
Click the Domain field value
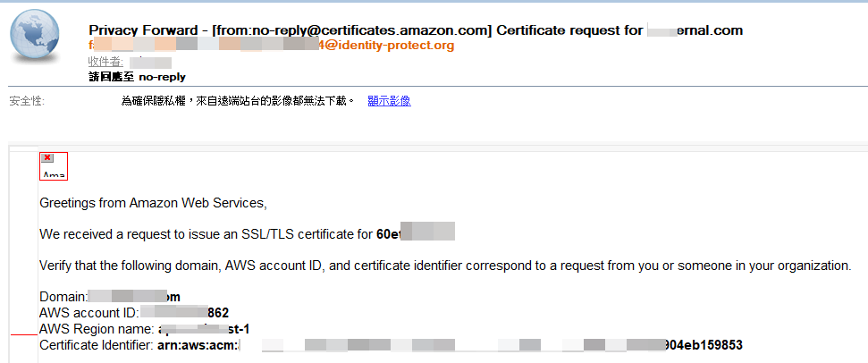click(x=134, y=297)
